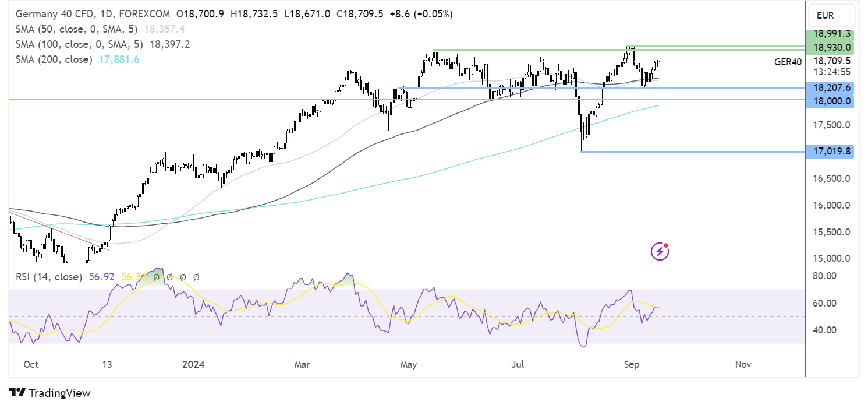Click the RSI value 56.92
Viewport: 868px width, 408px height.
102,277
